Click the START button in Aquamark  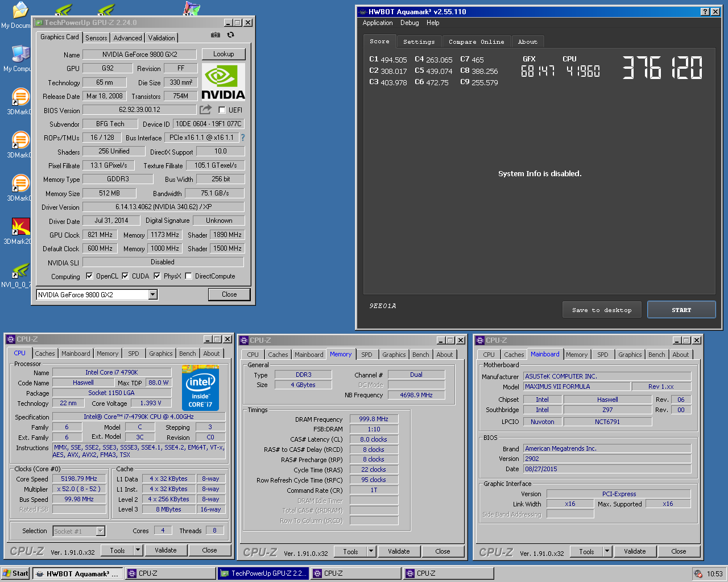(681, 310)
